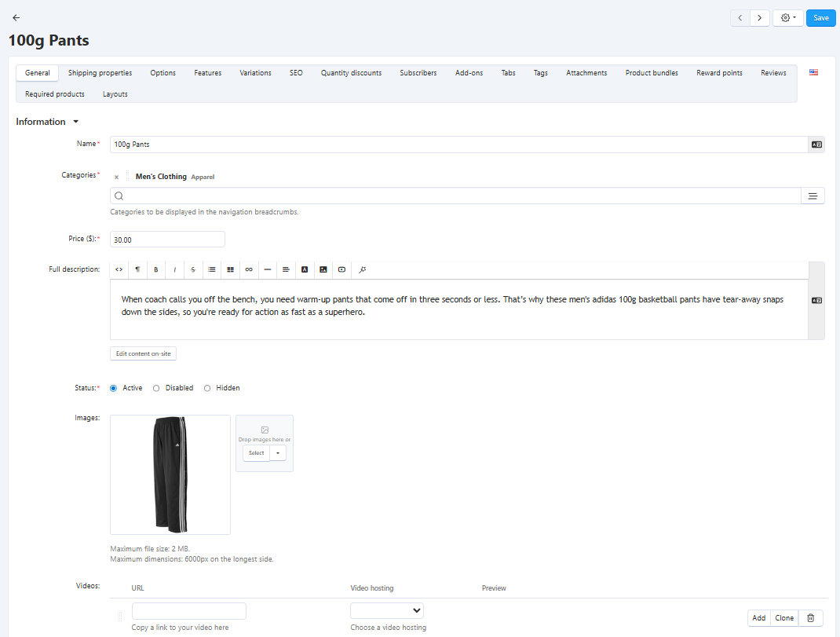Viewport: 840px width, 637px height.
Task: Select Active status
Action: coord(114,388)
